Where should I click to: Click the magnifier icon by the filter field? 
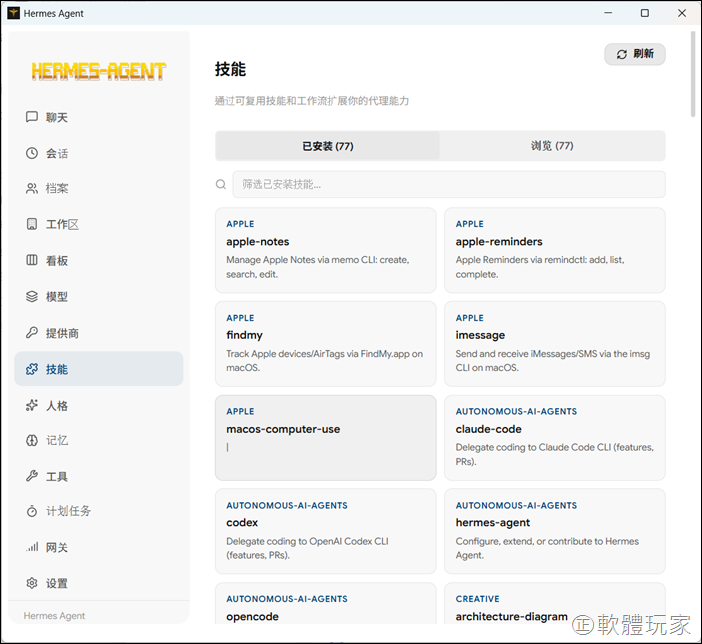click(x=221, y=184)
